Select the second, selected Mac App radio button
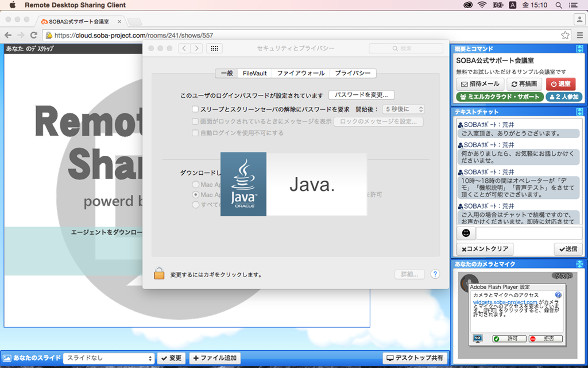Screen dimensions: 588x368 [195, 194]
